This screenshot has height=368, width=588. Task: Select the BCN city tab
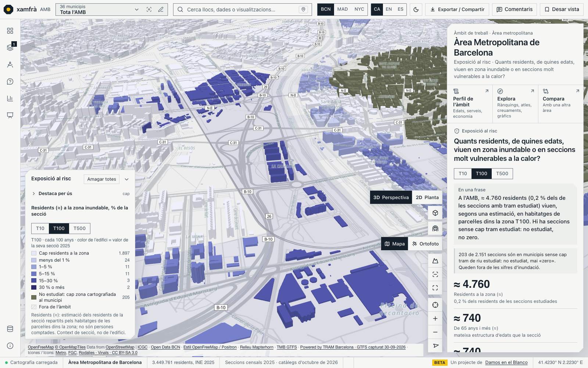[326, 10]
